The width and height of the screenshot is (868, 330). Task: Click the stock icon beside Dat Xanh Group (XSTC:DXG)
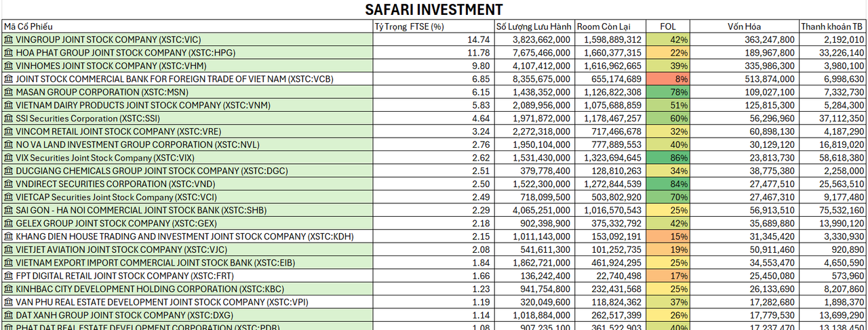click(9, 315)
